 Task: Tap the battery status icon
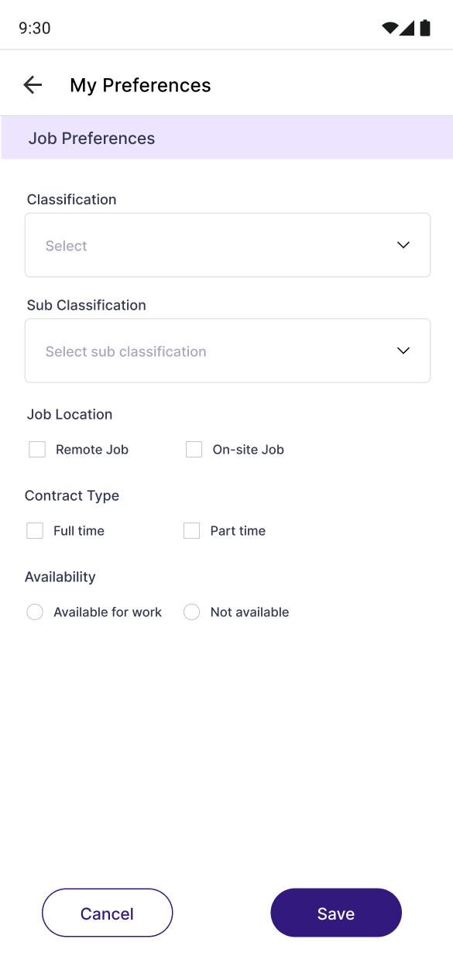pos(425,26)
